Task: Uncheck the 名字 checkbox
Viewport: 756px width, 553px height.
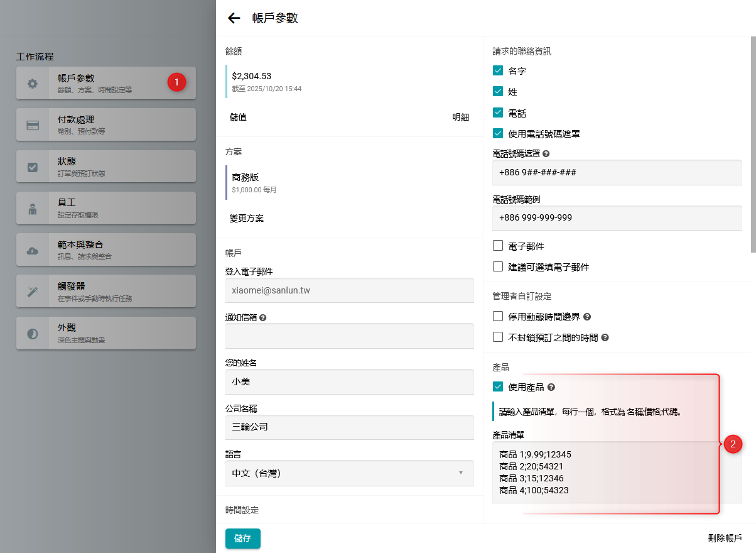Action: (x=498, y=71)
